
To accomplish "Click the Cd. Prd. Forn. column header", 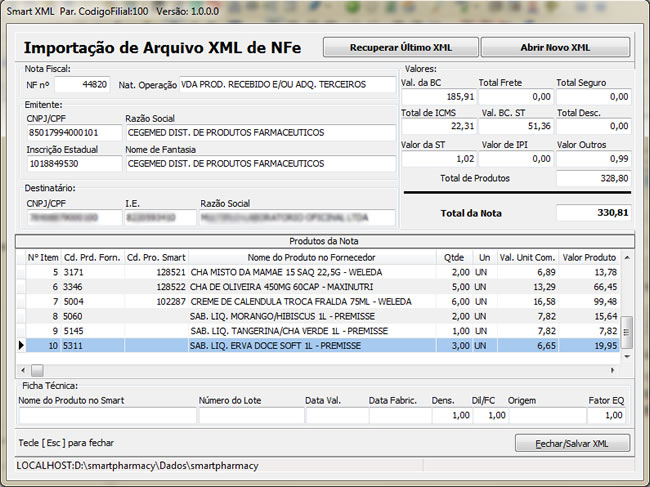I will pos(92,257).
